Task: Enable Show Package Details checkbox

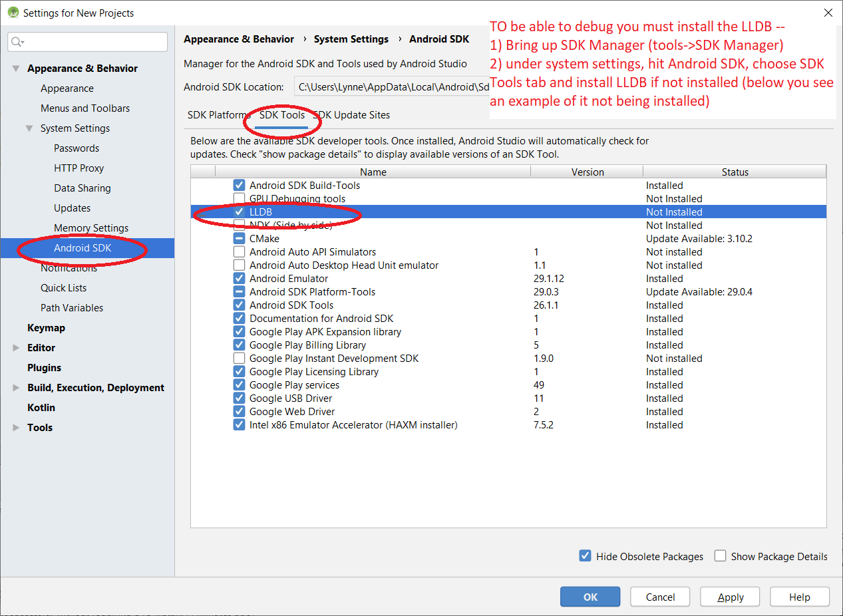Action: click(720, 556)
